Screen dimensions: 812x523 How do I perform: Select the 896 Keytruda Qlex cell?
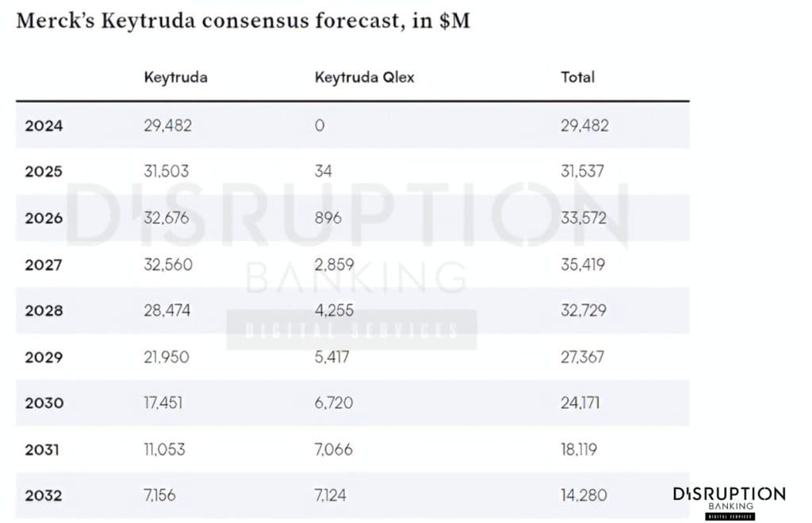point(327,218)
